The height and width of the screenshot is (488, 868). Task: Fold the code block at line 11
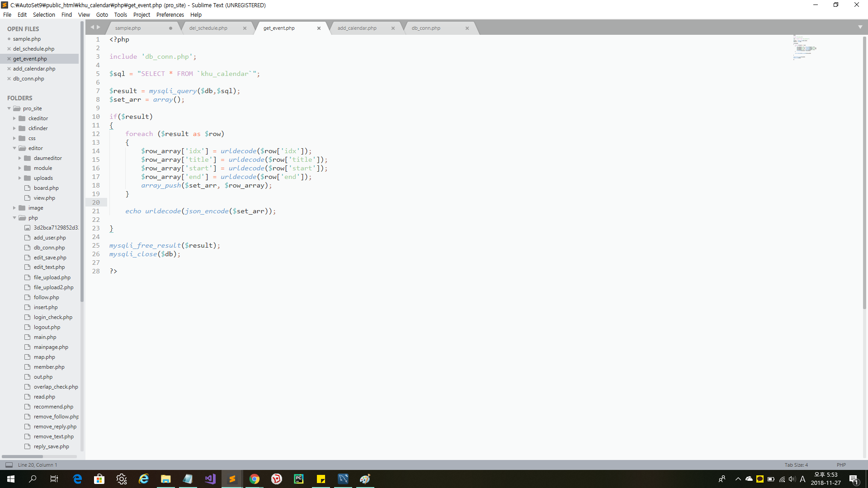[x=105, y=125]
